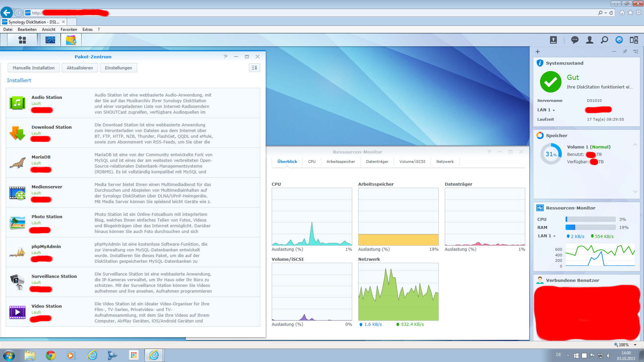Click the Einstellungen button
644x362 pixels.
point(118,68)
